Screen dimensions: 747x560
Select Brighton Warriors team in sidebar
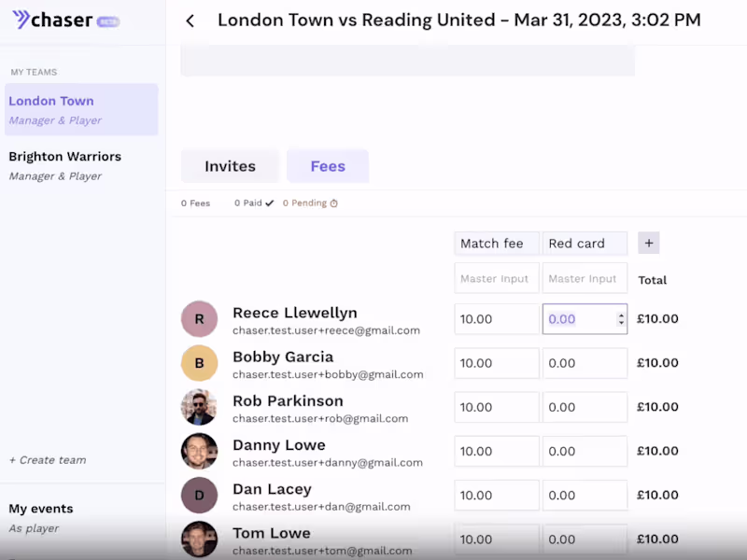click(x=81, y=166)
